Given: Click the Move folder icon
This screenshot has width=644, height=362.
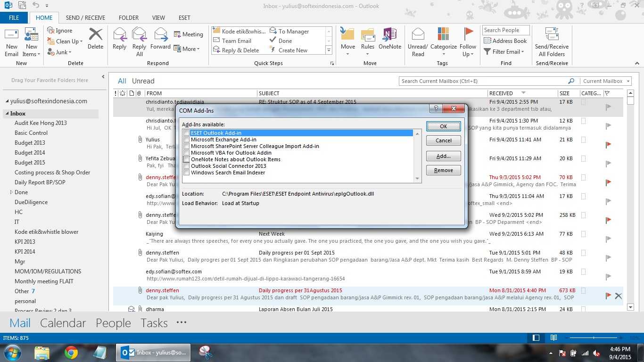Looking at the screenshot, I should coord(347,34).
